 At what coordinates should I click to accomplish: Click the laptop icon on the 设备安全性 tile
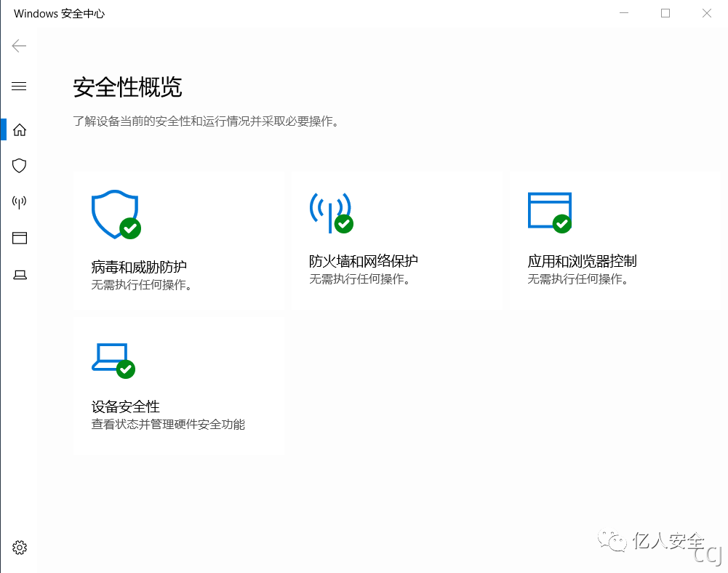113,358
